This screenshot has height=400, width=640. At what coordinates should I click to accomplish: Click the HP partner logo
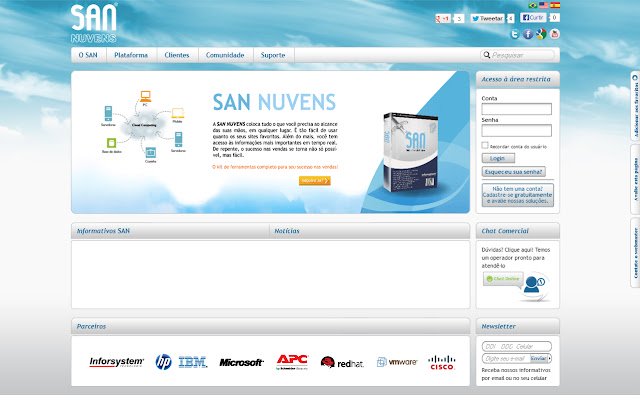[x=163, y=362]
